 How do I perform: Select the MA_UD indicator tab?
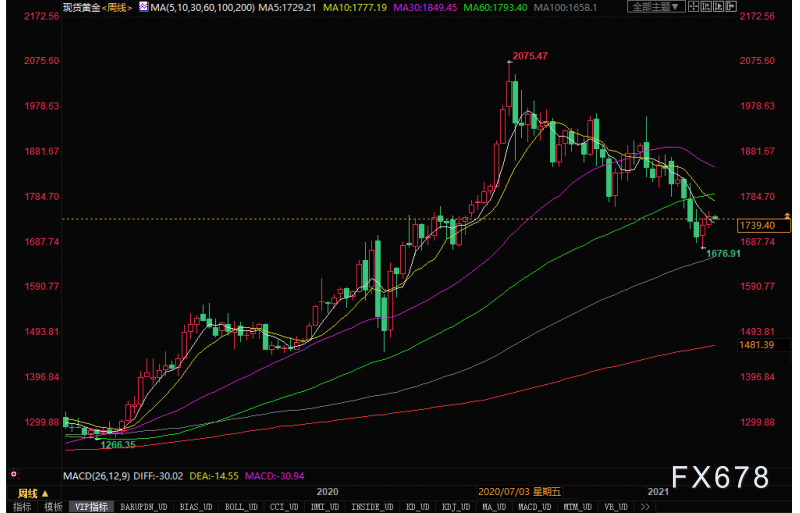[494, 507]
